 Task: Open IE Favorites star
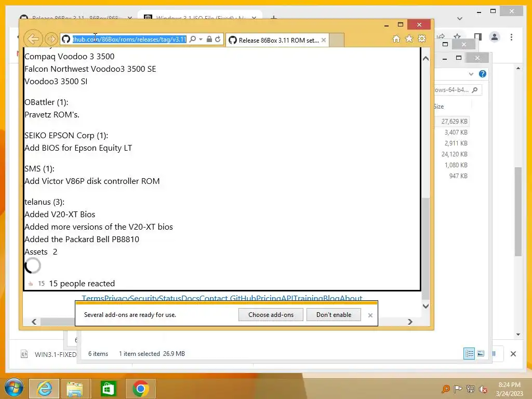pos(409,39)
